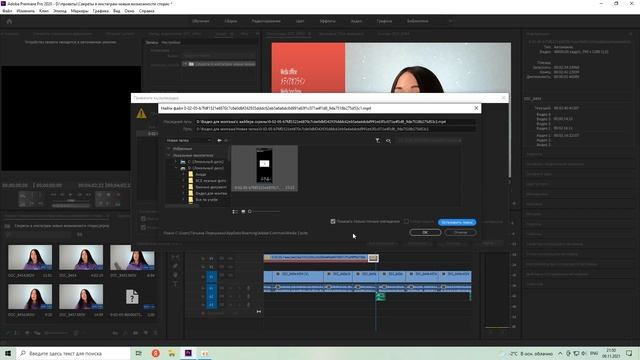The width and height of the screenshot is (640, 360).
Task: Switch to 'Аудио' workspace
Action: [x=356, y=21]
